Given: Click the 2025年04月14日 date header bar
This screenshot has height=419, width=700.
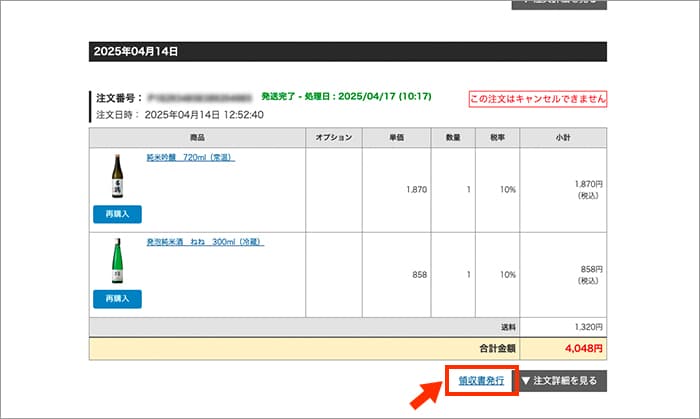Looking at the screenshot, I should 347,52.
